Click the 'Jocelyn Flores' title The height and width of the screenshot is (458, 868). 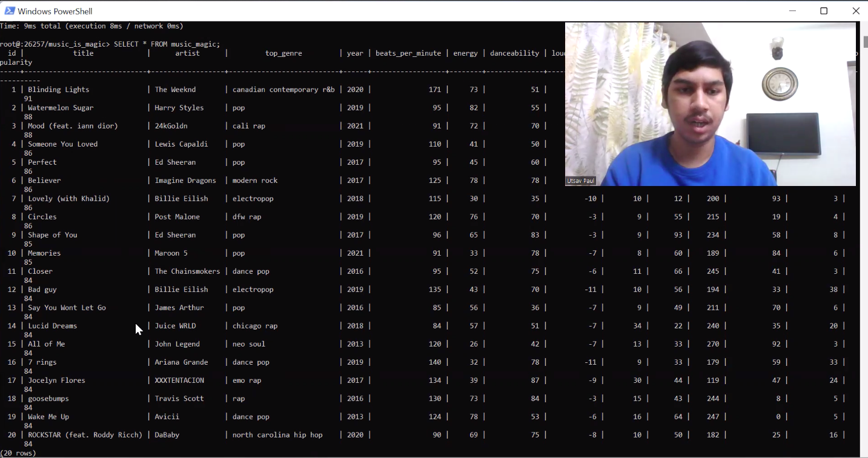coord(56,380)
